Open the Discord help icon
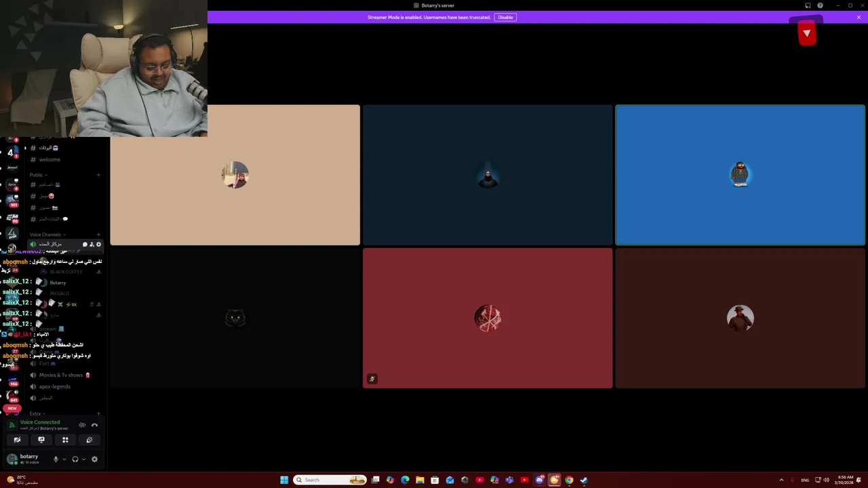The width and height of the screenshot is (868, 488). (x=820, y=5)
